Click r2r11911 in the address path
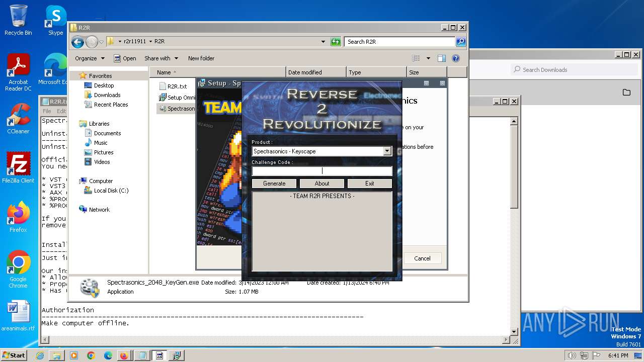Image resolution: width=644 pixels, height=362 pixels. coord(134,42)
